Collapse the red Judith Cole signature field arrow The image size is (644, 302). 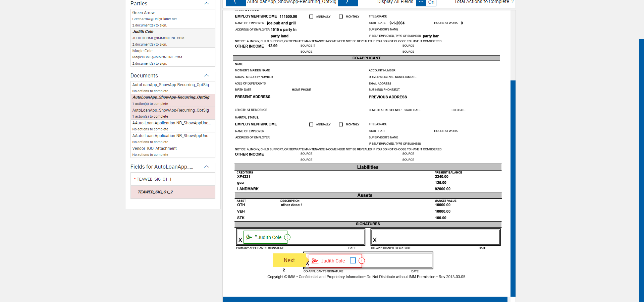(362, 261)
